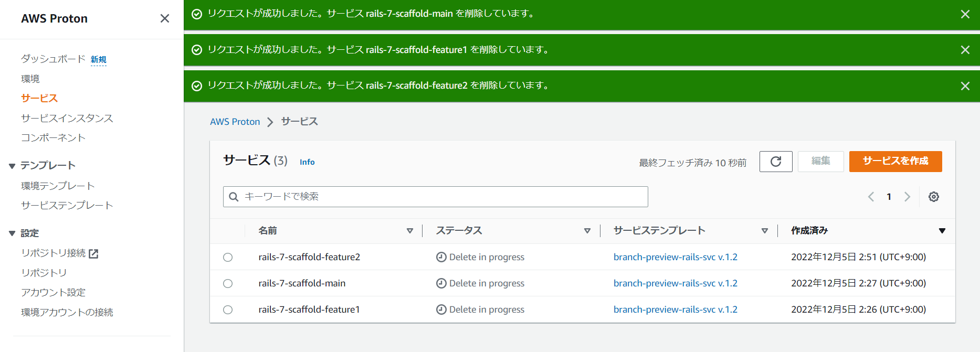Dismiss the rails-7-scaffold-main deletion notification

(965, 14)
